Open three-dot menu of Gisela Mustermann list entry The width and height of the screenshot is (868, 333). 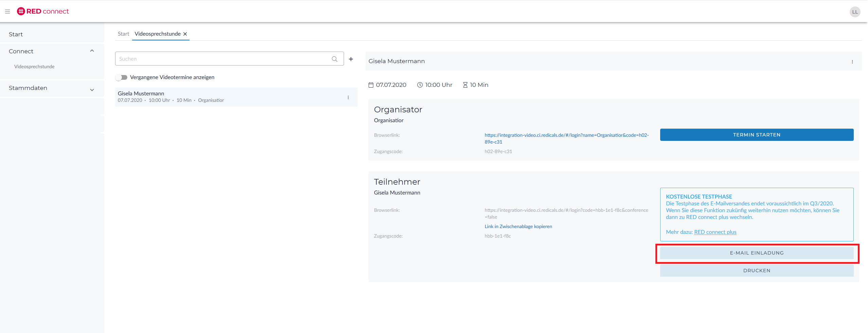pyautogui.click(x=348, y=97)
